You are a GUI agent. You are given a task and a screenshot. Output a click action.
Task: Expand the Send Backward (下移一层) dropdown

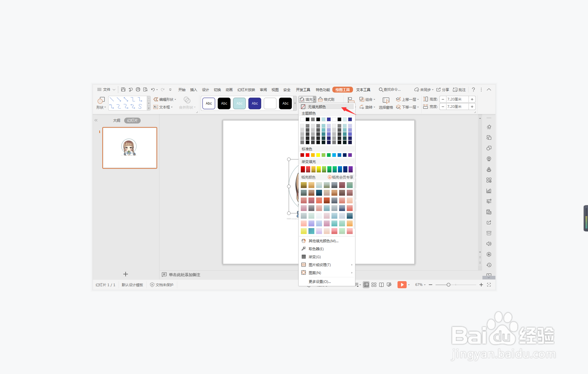[418, 107]
